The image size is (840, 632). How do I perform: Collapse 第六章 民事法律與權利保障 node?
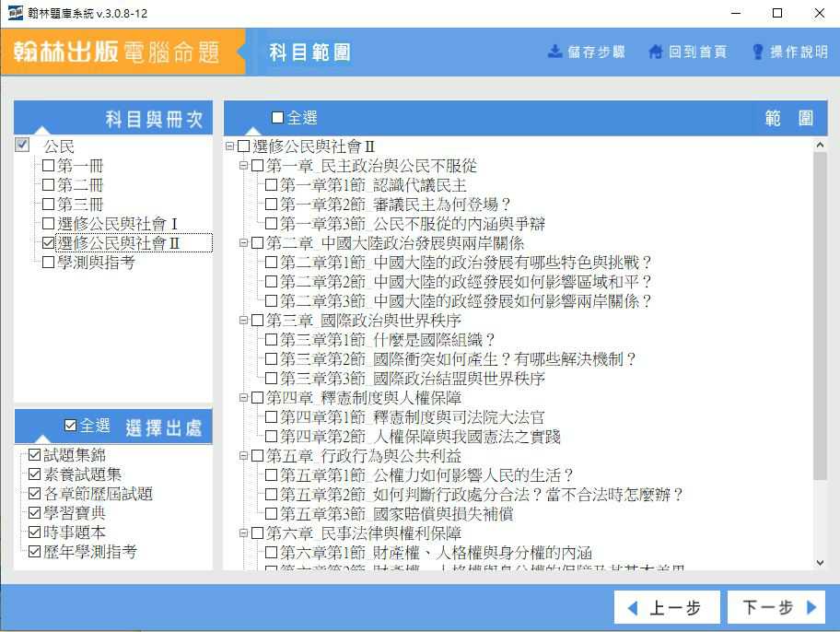[243, 533]
